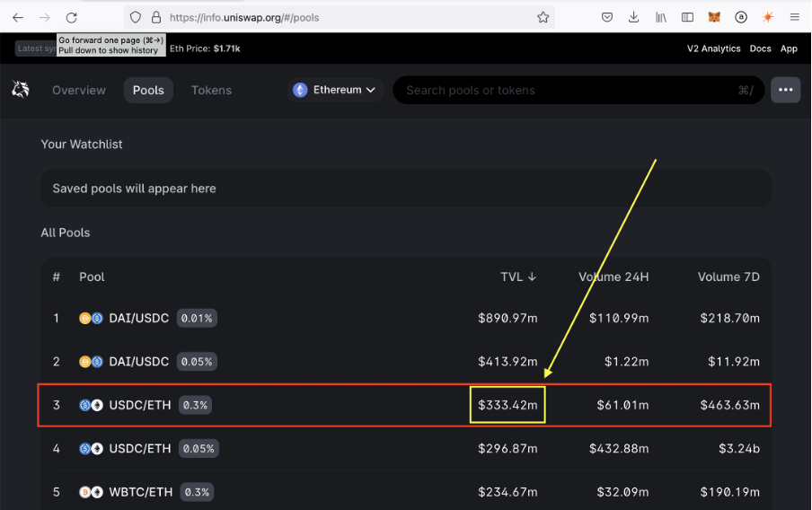This screenshot has width=812, height=510.
Task: Click the $333.42m TVL value
Action: pyautogui.click(x=507, y=405)
